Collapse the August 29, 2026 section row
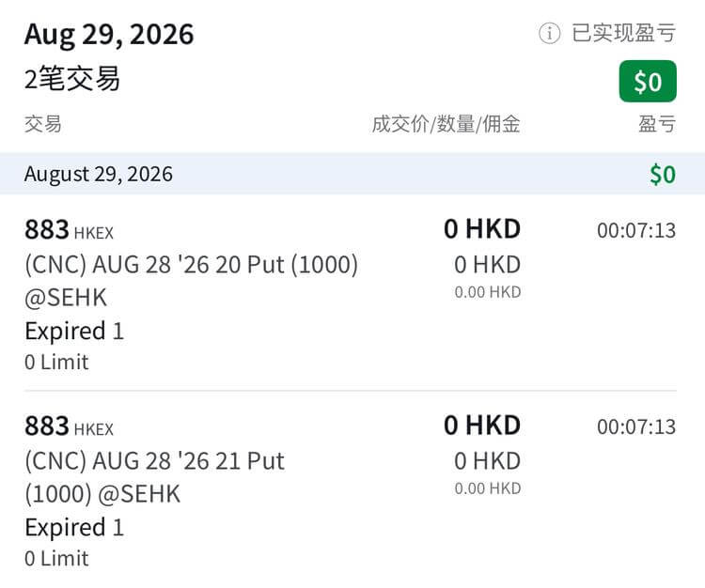 (352, 174)
